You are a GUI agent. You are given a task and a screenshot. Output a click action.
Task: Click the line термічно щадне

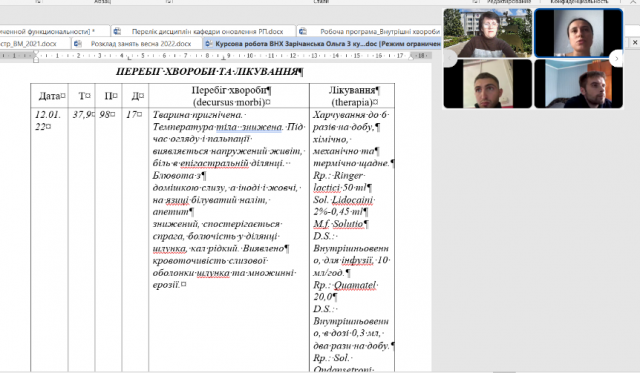(351, 163)
